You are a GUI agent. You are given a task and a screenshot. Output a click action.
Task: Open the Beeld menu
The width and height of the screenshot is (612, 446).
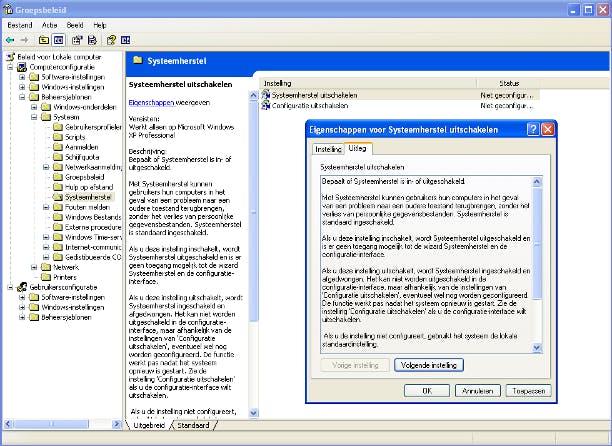[x=75, y=25]
